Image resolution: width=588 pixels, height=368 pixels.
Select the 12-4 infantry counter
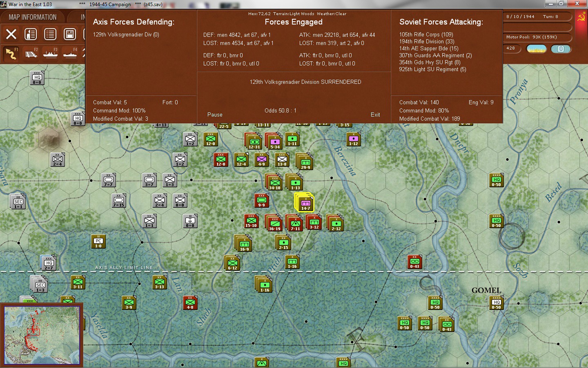(x=241, y=160)
